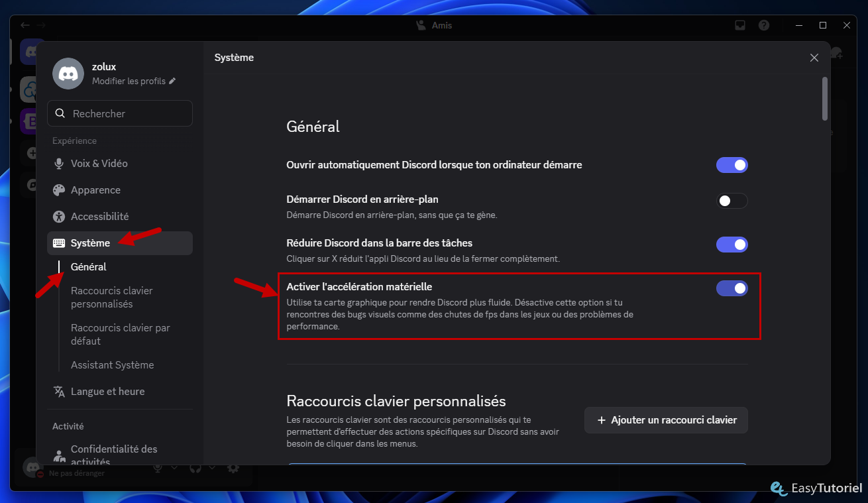Click the Amis title in window bar
This screenshot has width=868, height=503.
coord(441,25)
